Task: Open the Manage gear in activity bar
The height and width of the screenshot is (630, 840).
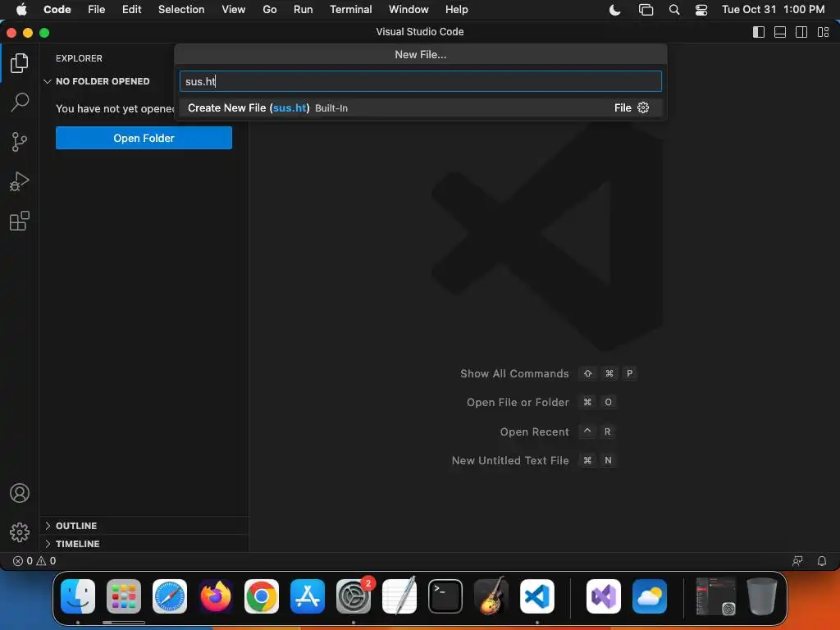Action: (x=20, y=532)
